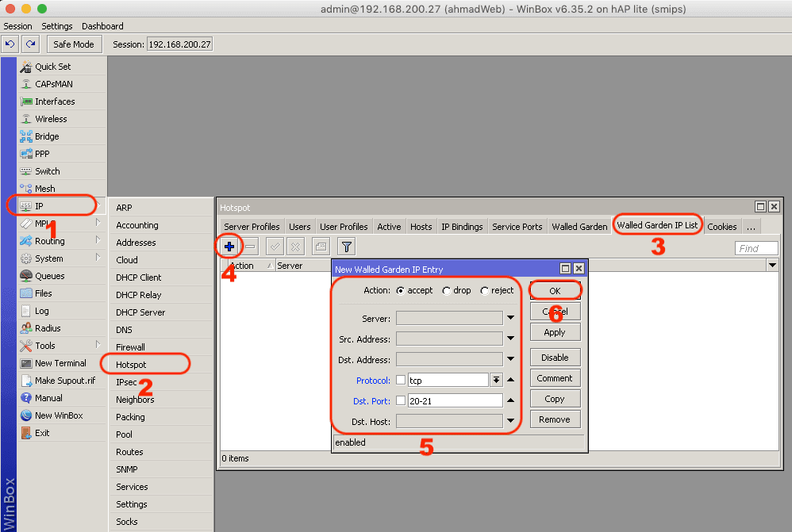
Task: Click Exit in sidebar
Action: coord(62,433)
